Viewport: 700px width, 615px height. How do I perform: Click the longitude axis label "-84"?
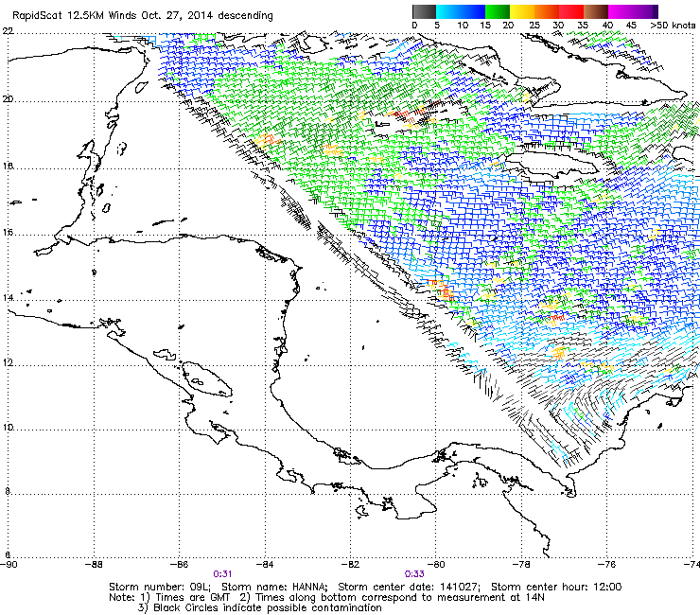click(265, 564)
